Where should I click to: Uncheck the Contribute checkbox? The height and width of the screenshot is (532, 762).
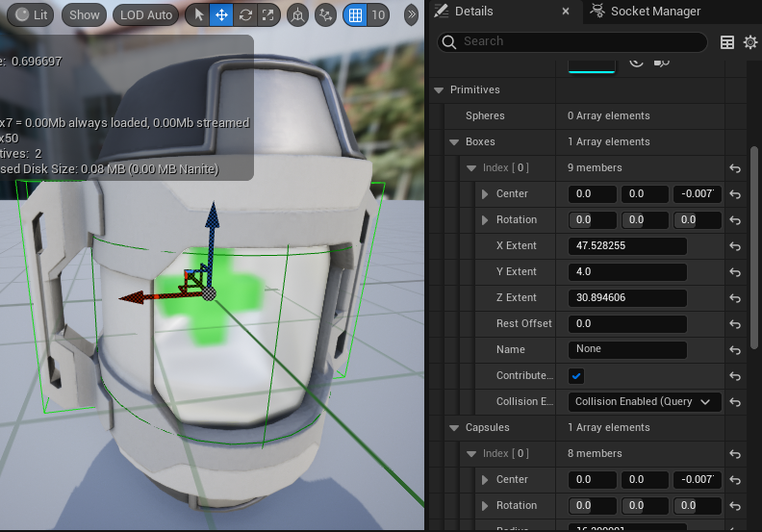(576, 375)
